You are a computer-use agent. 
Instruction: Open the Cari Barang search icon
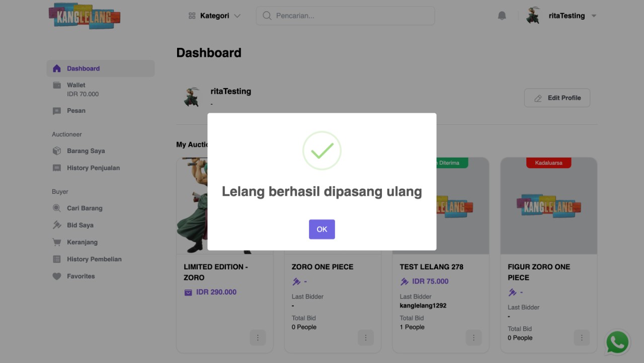[56, 208]
